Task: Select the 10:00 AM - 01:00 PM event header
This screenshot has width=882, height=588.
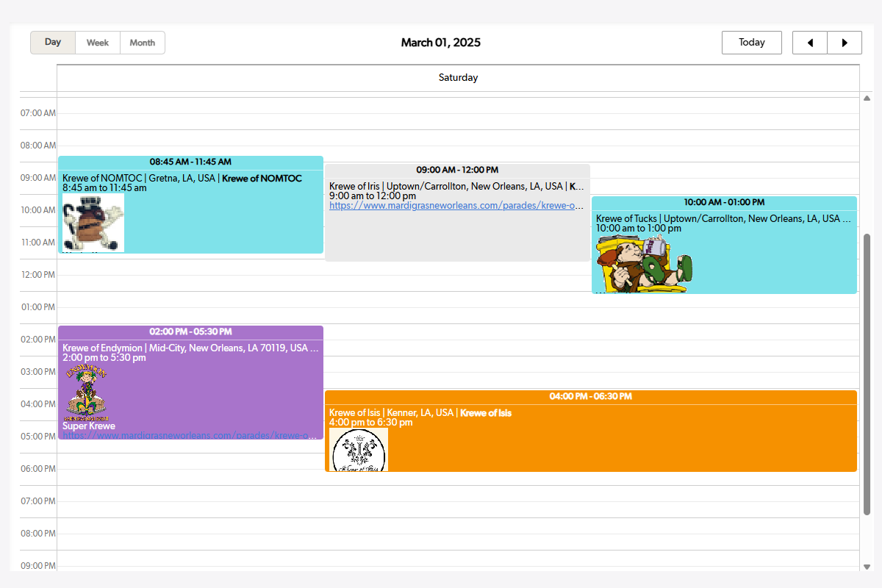Action: (724, 202)
